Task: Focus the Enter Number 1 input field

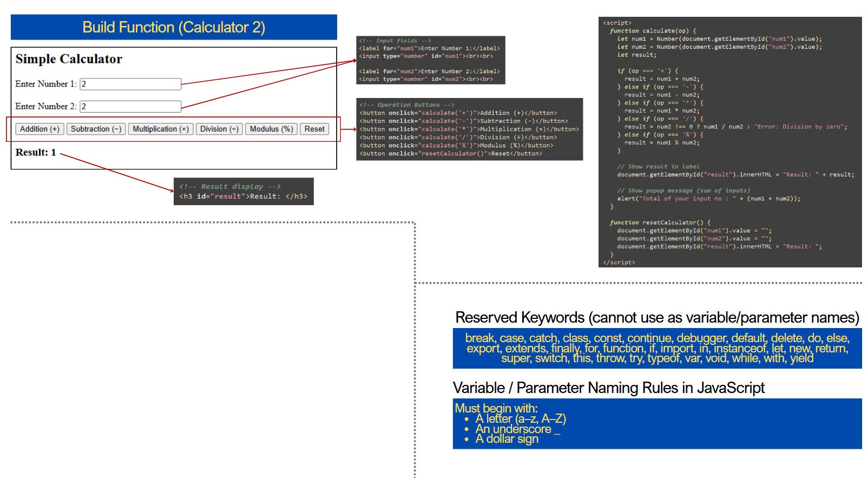Action: (x=130, y=84)
